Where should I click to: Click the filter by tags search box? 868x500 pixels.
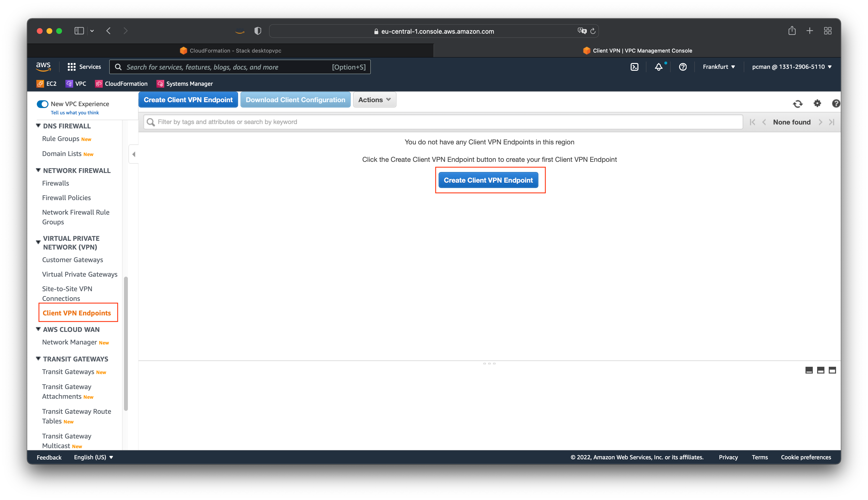[x=443, y=122]
